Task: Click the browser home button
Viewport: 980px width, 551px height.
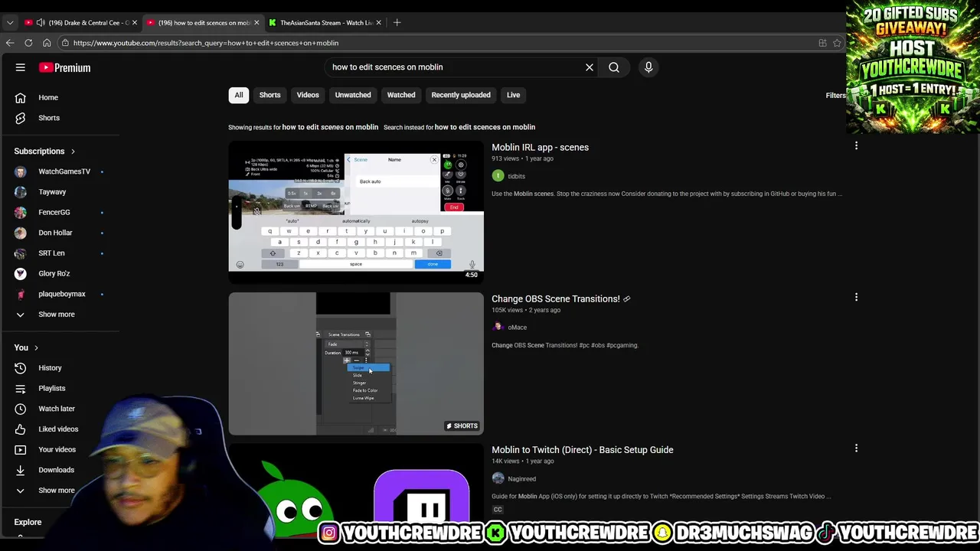Action: pos(47,43)
